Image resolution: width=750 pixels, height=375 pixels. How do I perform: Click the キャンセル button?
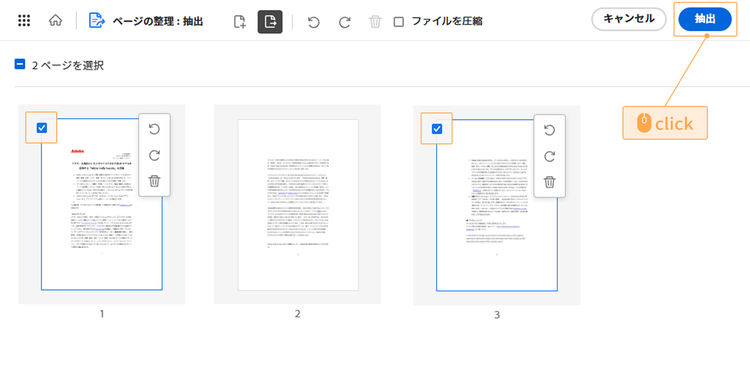629,19
